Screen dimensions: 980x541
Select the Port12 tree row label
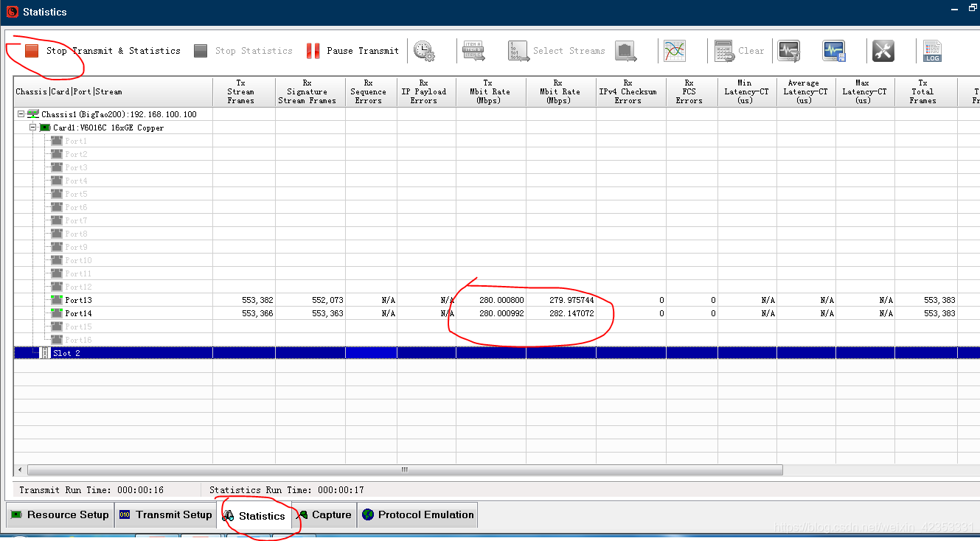(78, 287)
